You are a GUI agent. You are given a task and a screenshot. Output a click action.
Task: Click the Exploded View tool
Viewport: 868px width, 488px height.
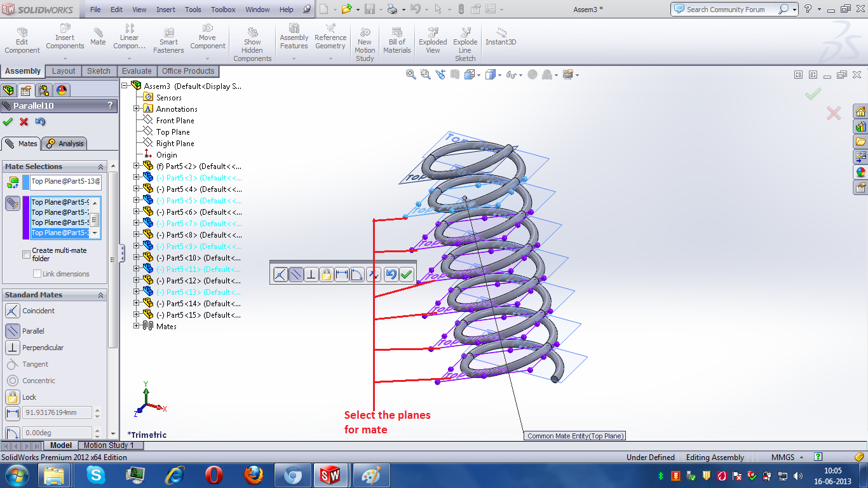tap(433, 41)
